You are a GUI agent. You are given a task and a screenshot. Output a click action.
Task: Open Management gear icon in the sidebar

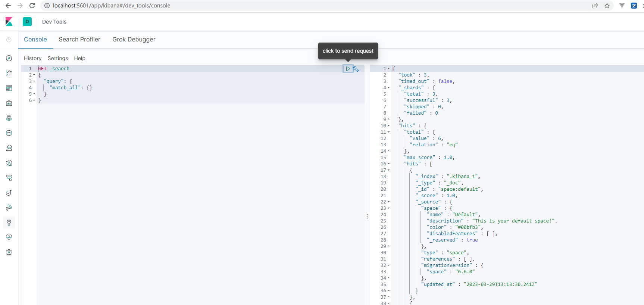pyautogui.click(x=9, y=252)
